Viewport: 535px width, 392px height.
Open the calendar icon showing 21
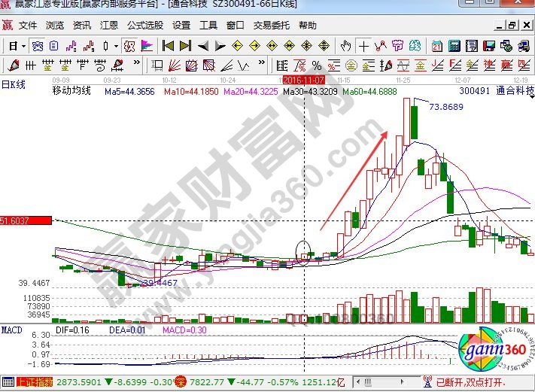point(437,45)
